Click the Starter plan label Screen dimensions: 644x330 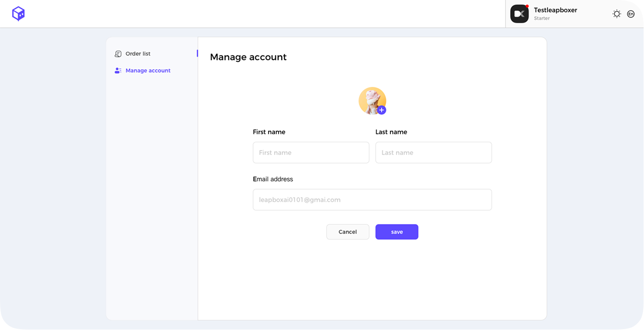541,18
